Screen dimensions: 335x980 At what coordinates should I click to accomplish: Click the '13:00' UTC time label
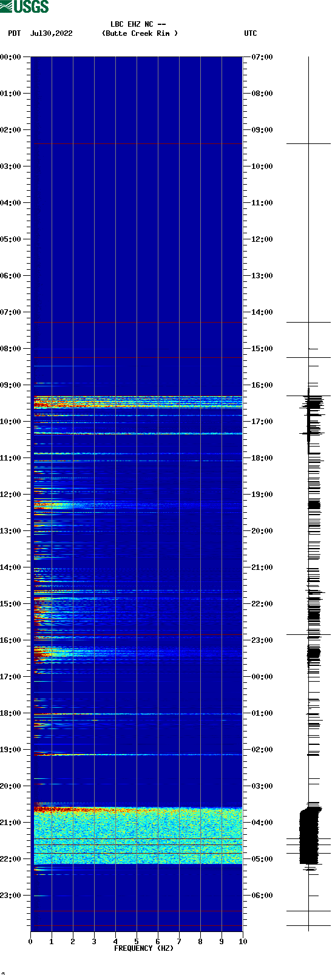tap(262, 276)
